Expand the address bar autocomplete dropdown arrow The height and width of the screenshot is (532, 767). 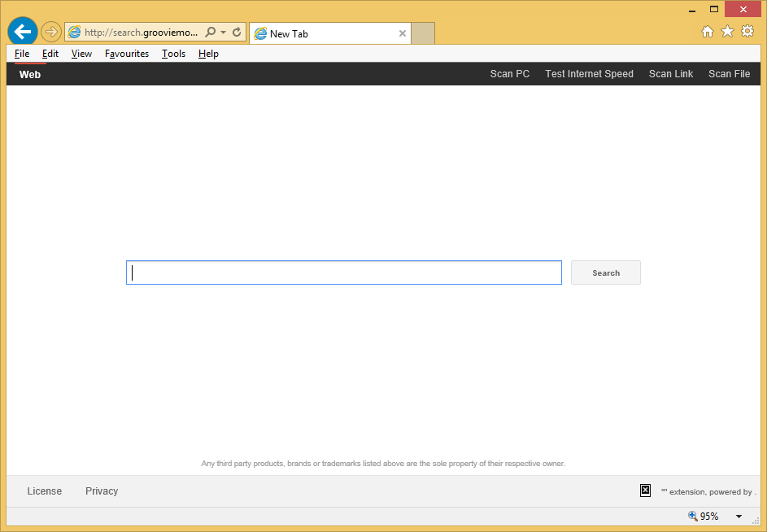224,33
